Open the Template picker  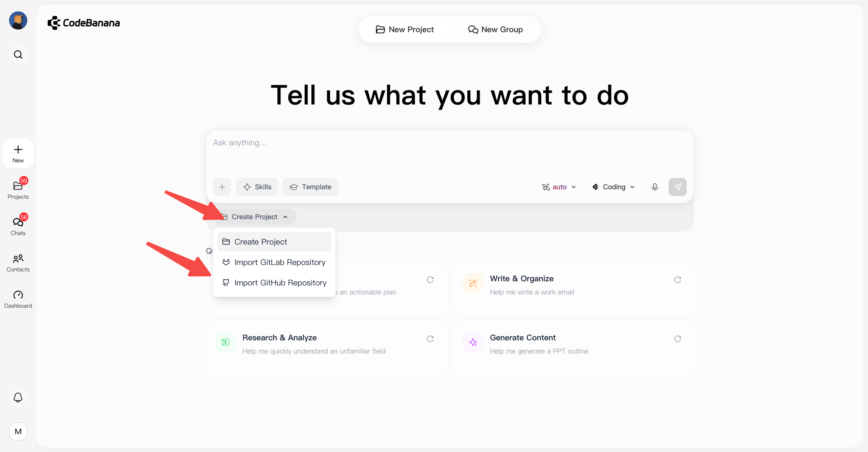pyautogui.click(x=310, y=187)
